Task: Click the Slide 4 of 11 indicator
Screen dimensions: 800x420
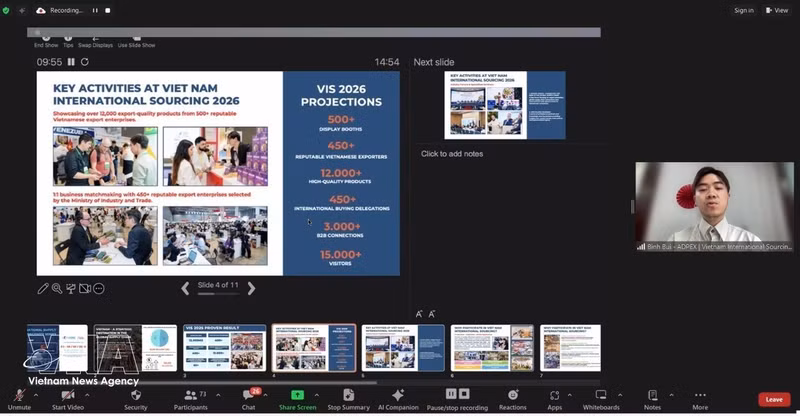Action: pyautogui.click(x=218, y=285)
